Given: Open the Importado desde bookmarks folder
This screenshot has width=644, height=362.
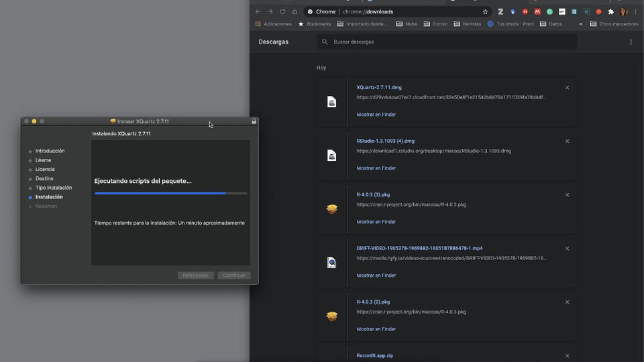Looking at the screenshot, I should [x=362, y=24].
